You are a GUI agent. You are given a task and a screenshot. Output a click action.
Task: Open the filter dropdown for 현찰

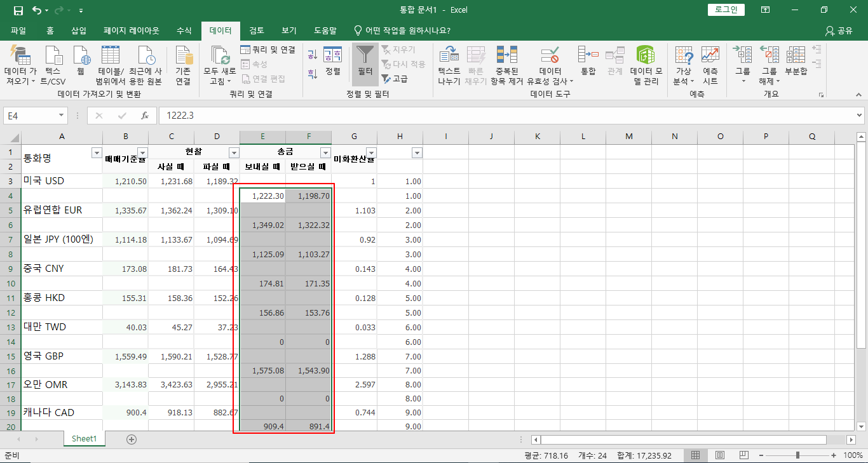coord(234,152)
